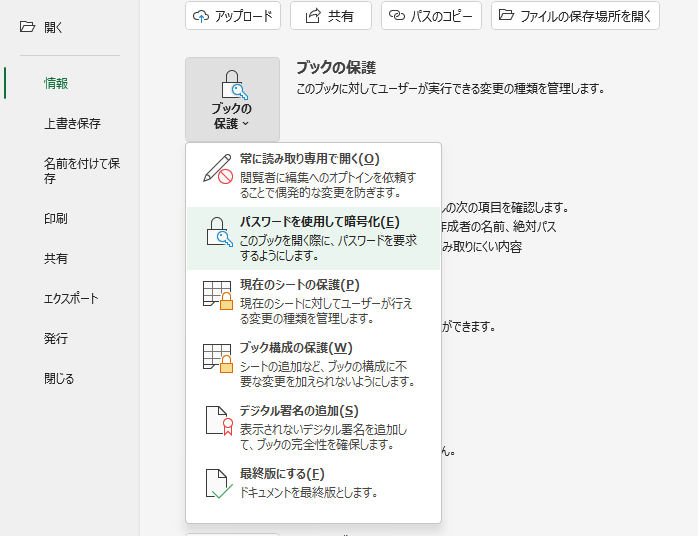The height and width of the screenshot is (536, 698).
Task: Click grid lock icon for ブック構成の保護
Action: point(218,358)
